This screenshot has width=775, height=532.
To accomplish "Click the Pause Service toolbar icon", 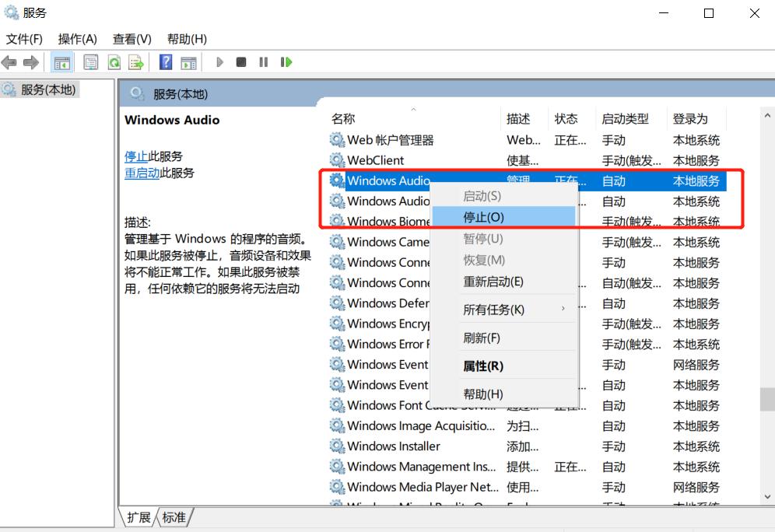I will [264, 62].
